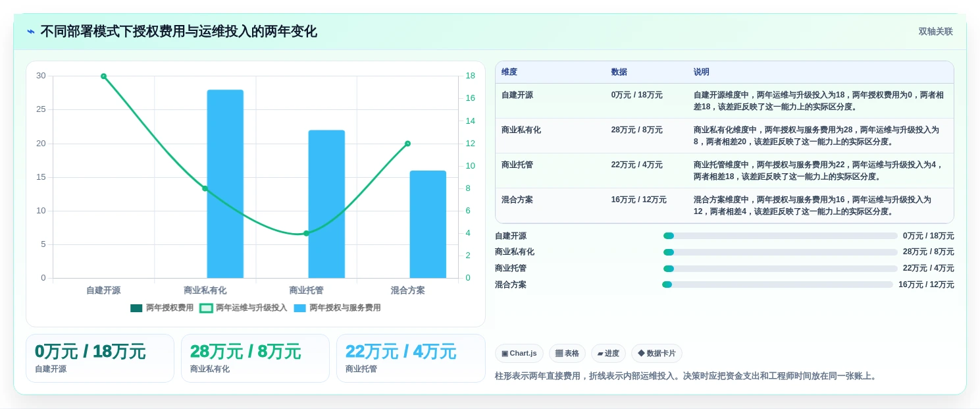Click the 混合方案 progress list label
Screen dimensions: 980x409
click(511, 285)
